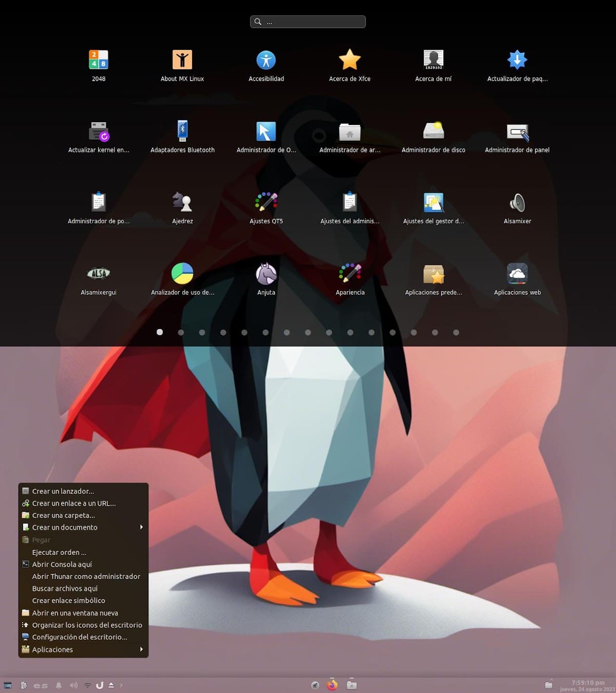This screenshot has height=693, width=616.
Task: Select Crear un enlace a un URL...
Action: [x=83, y=504]
